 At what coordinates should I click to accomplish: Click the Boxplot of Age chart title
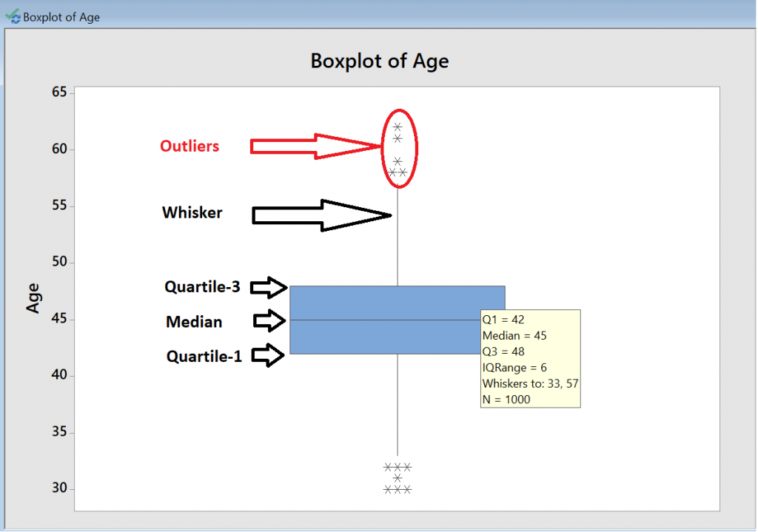(378, 61)
